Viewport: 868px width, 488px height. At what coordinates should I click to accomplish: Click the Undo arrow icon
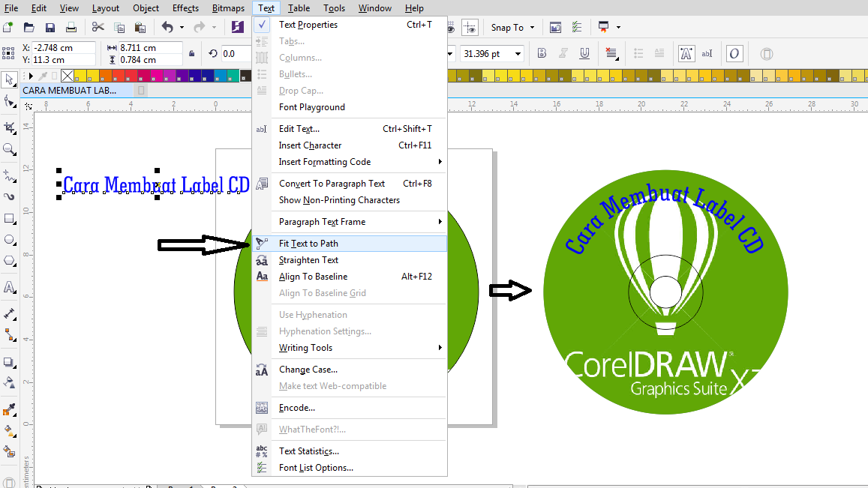pyautogui.click(x=167, y=27)
